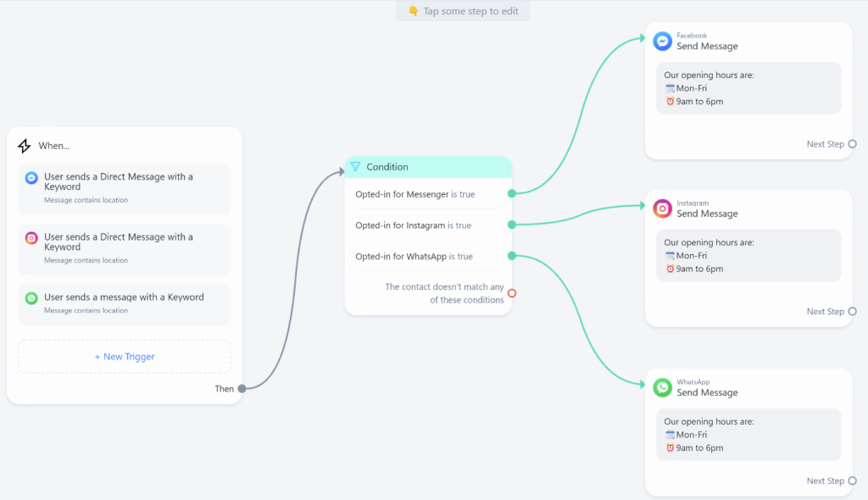Click the alarm clock emoji in WhatsApp message
The width and height of the screenshot is (868, 500).
tap(670, 448)
